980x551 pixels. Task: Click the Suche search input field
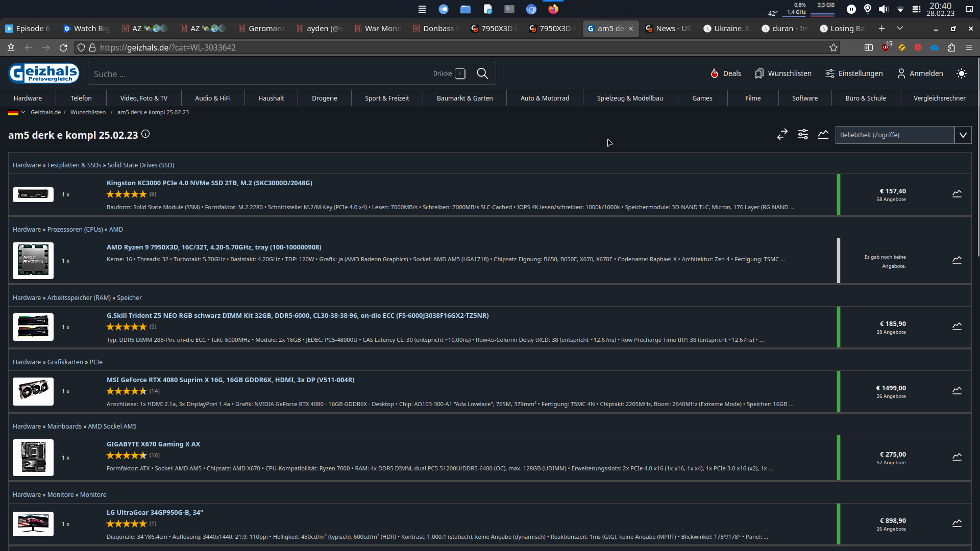260,73
